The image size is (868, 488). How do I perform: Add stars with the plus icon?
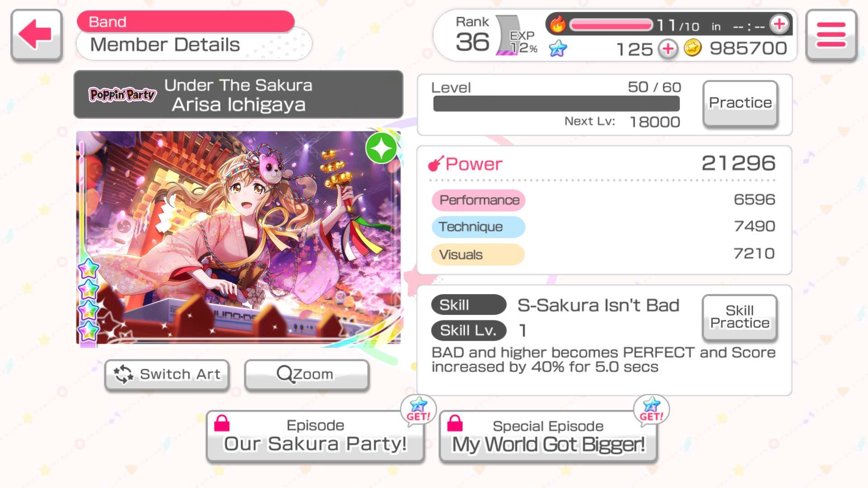coord(668,49)
